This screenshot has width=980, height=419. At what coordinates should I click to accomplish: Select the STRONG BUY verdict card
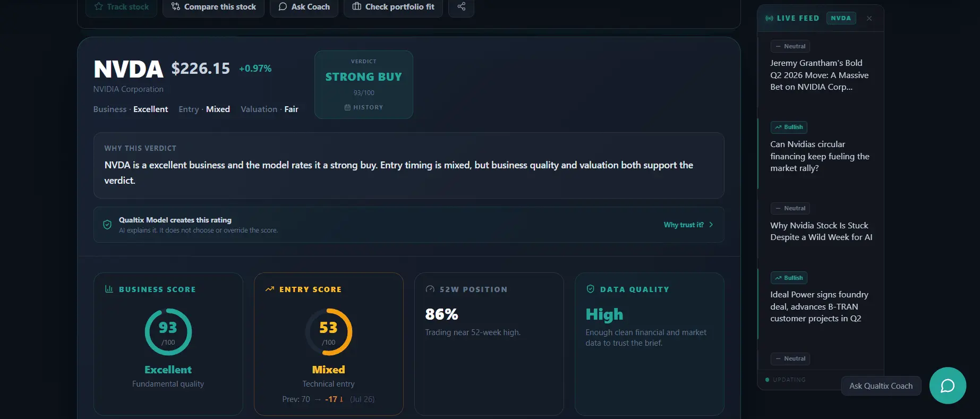(x=364, y=84)
